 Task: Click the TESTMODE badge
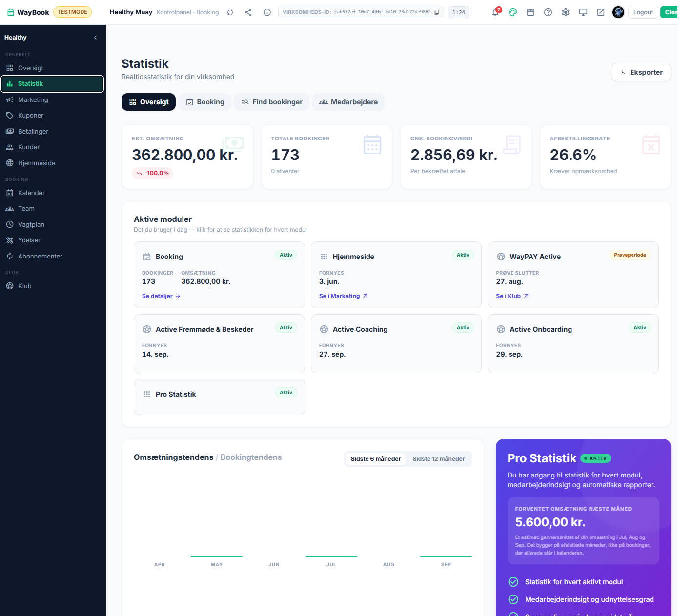tap(72, 12)
